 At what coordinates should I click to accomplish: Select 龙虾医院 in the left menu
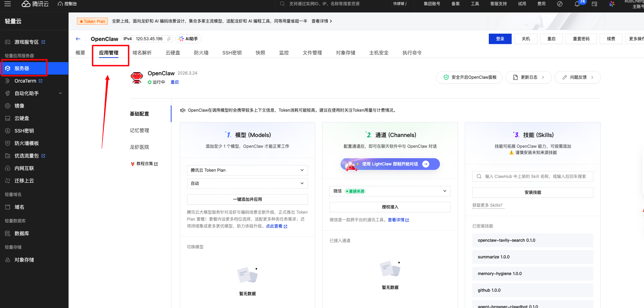139,147
